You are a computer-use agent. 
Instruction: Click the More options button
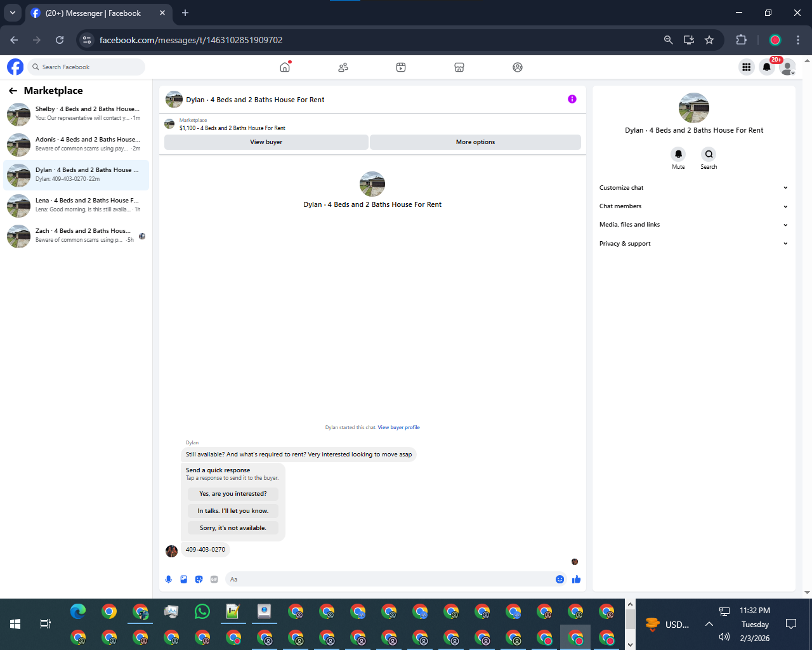tap(475, 142)
